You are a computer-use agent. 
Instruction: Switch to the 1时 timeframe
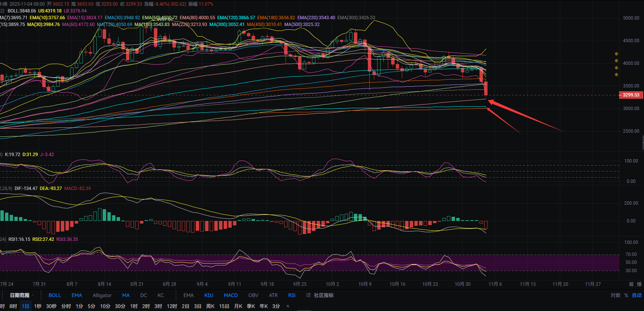point(134,306)
